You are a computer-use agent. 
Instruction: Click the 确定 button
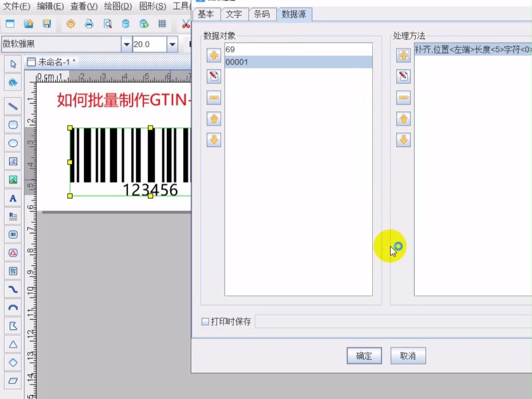[364, 355]
